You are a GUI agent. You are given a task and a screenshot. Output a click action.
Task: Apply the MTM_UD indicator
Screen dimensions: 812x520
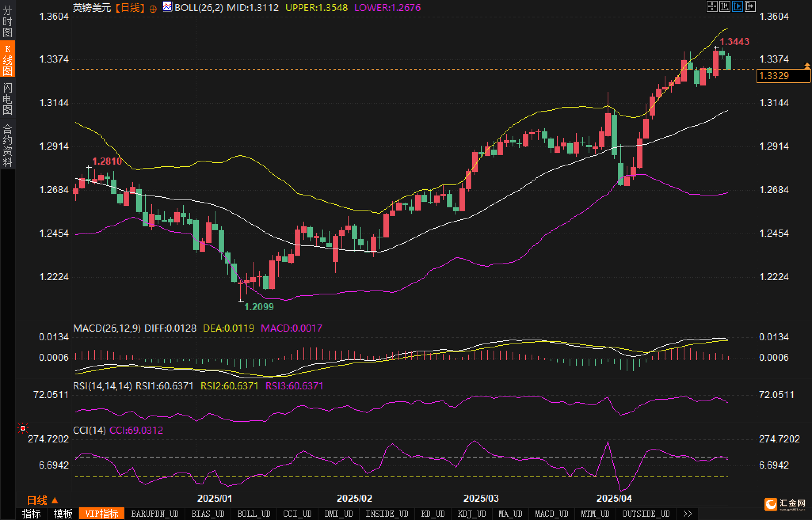tap(595, 514)
